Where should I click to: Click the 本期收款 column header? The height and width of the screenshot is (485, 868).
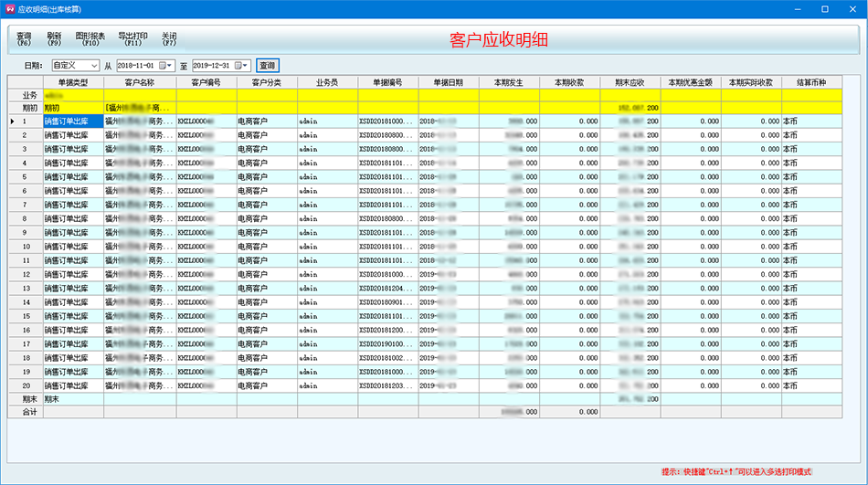click(569, 82)
